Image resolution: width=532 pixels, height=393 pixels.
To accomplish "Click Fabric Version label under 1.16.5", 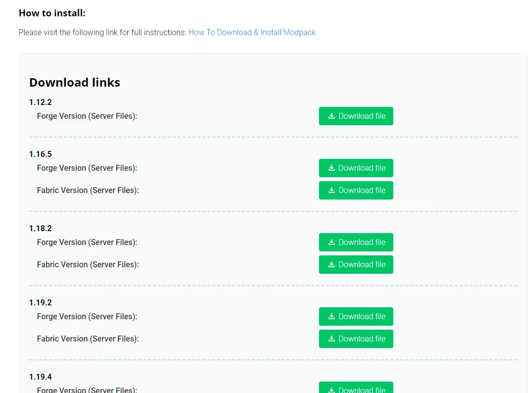I will tap(88, 190).
